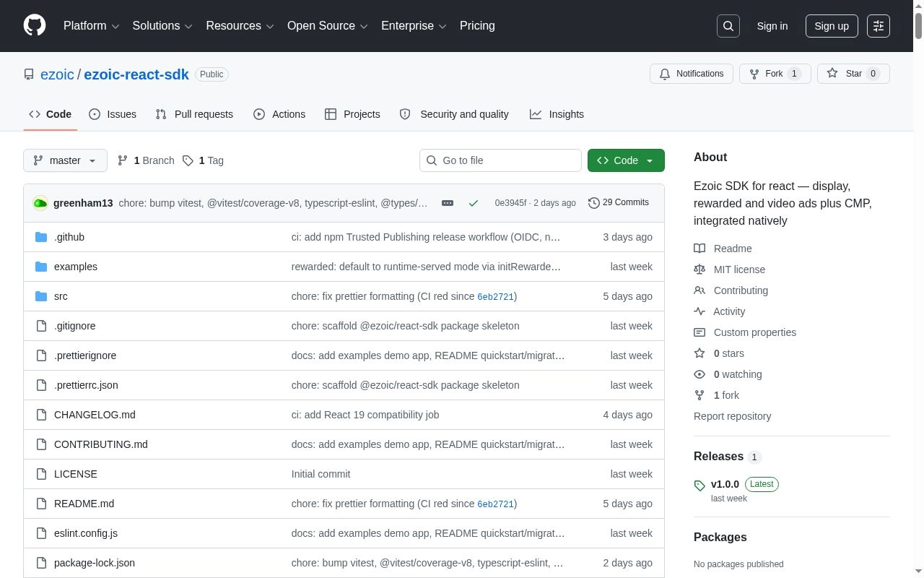Open the README.md file
This screenshot has width=924, height=578.
point(84,504)
